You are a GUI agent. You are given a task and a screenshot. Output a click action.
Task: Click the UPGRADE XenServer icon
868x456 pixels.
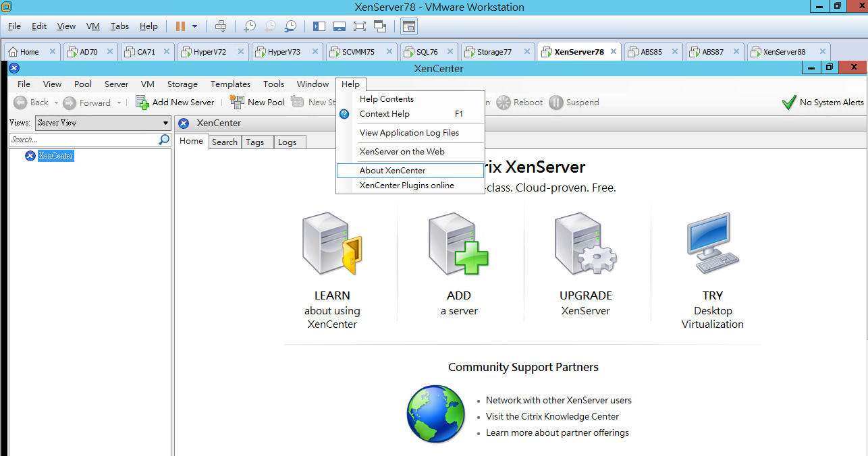(x=586, y=244)
